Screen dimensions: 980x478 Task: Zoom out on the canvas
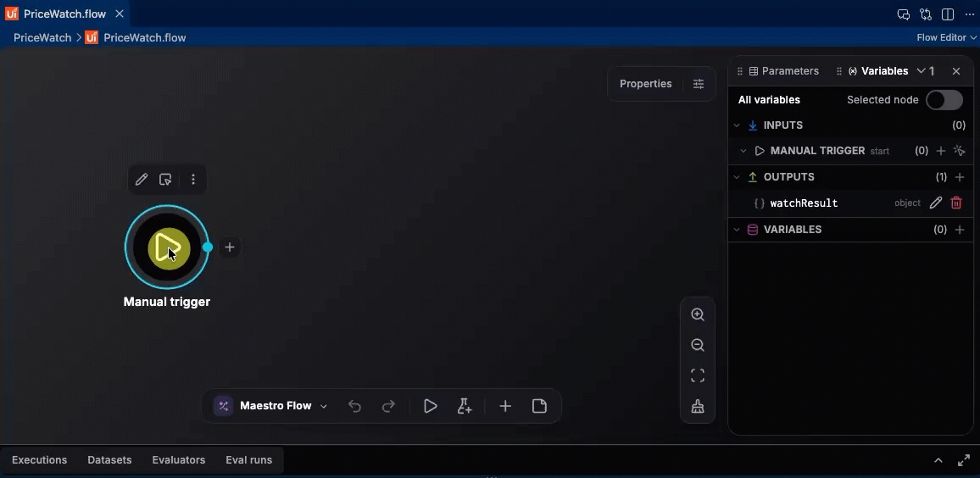[698, 345]
